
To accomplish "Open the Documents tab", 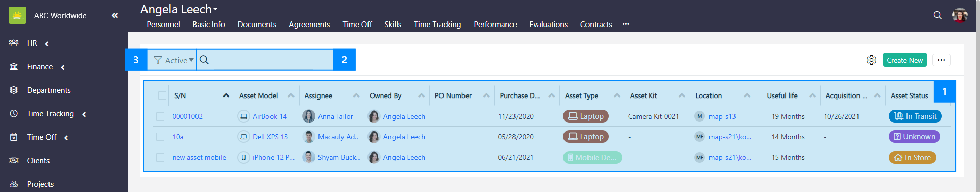I will point(257,25).
